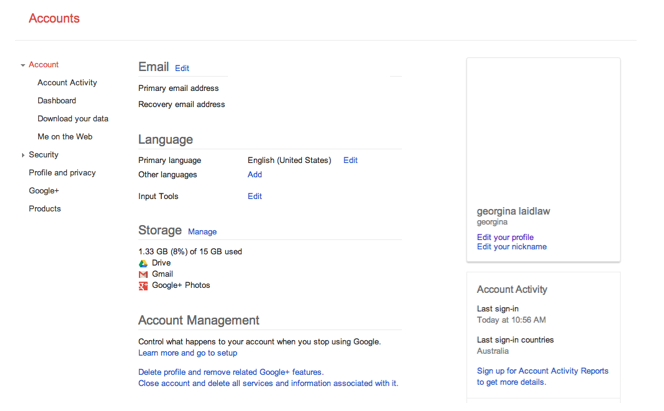Click the Google Drive icon under Storage
This screenshot has width=664, height=411.
click(143, 263)
